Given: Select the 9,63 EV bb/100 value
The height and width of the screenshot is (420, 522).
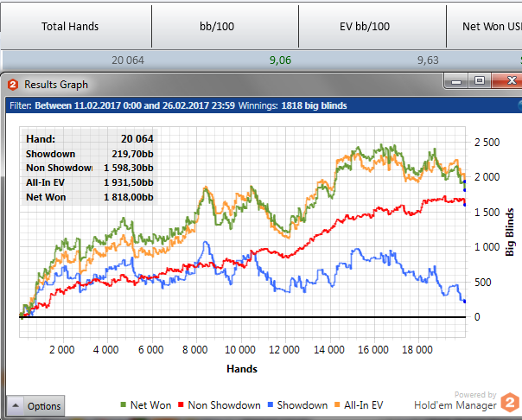Looking at the screenshot, I should (x=428, y=60).
